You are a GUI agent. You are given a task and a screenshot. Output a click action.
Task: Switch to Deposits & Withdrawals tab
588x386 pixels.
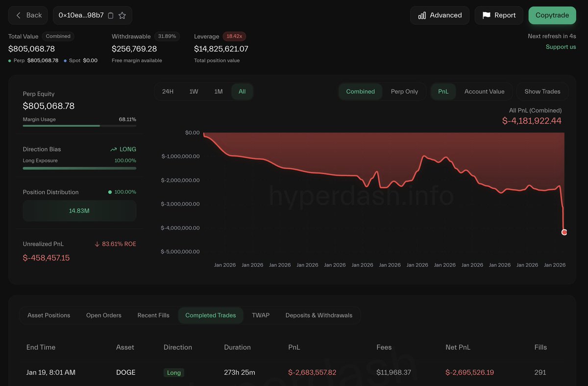(x=318, y=315)
